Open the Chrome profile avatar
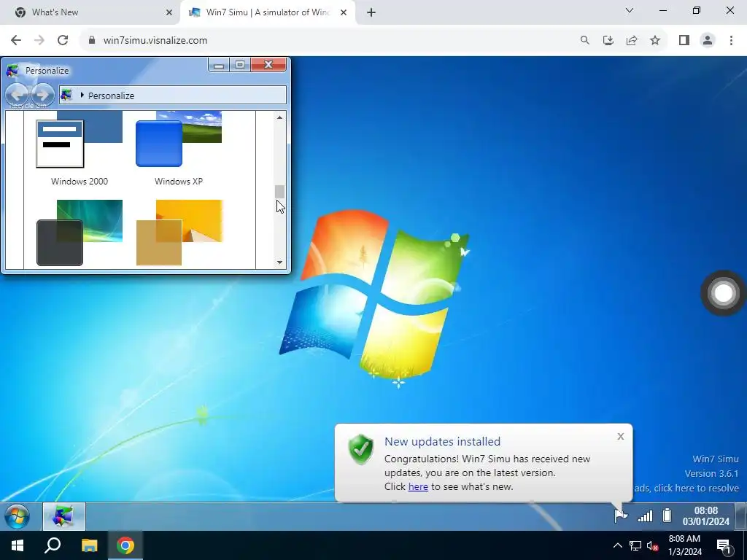Viewport: 747px width, 560px height. [x=708, y=41]
